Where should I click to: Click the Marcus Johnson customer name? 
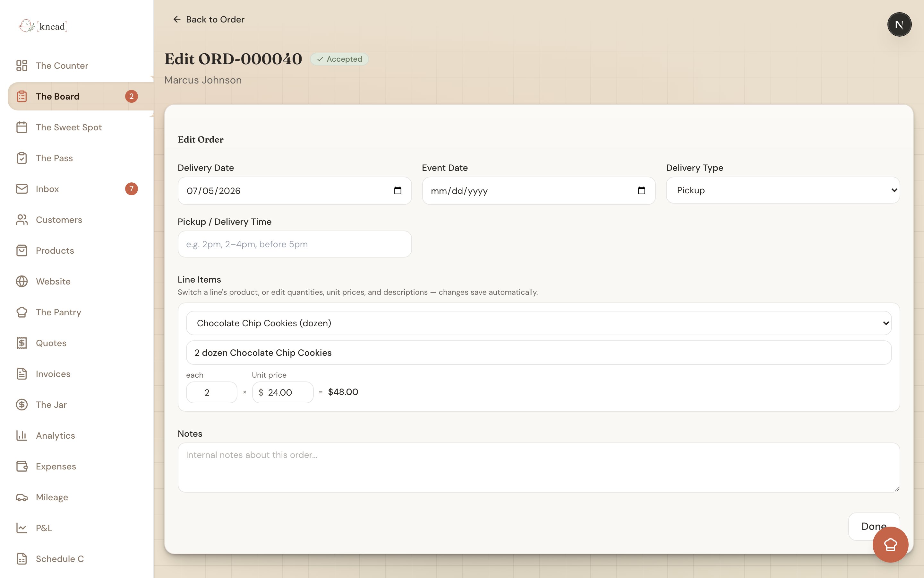[203, 80]
